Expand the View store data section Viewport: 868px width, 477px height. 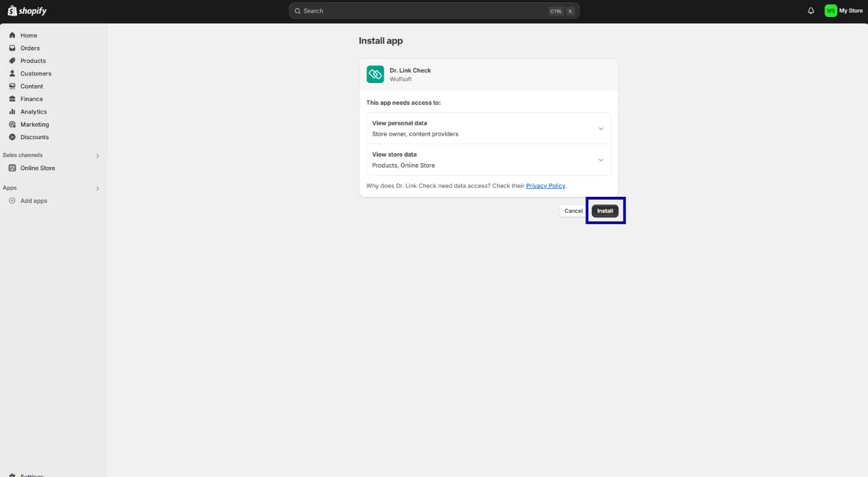point(600,160)
